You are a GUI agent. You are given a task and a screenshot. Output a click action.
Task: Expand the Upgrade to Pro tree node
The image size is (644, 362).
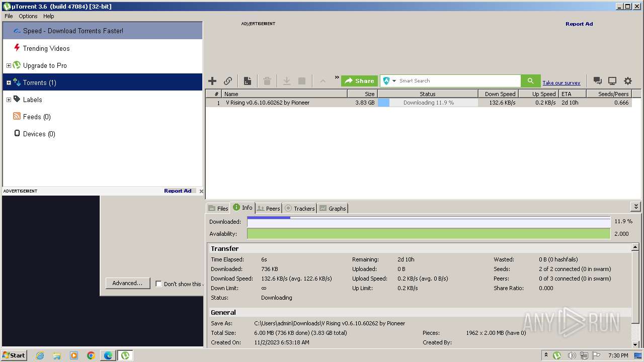click(x=9, y=65)
